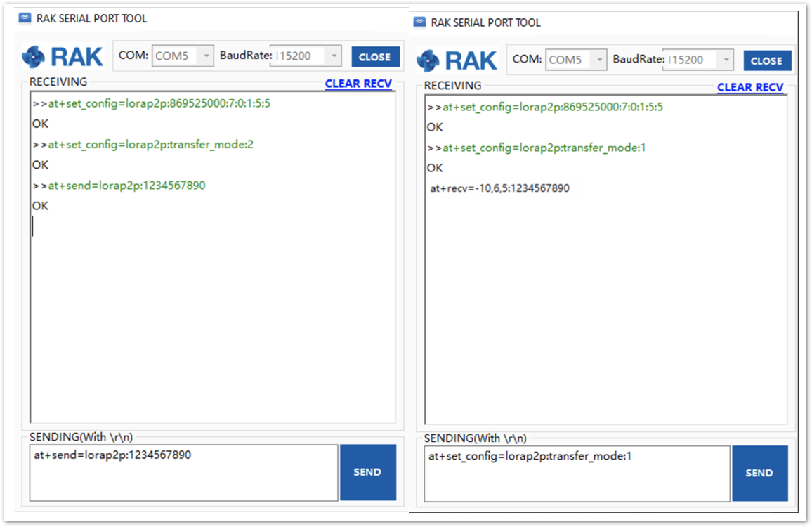812x527 pixels.
Task: Click the BaudRate label in the left window
Action: 246,56
